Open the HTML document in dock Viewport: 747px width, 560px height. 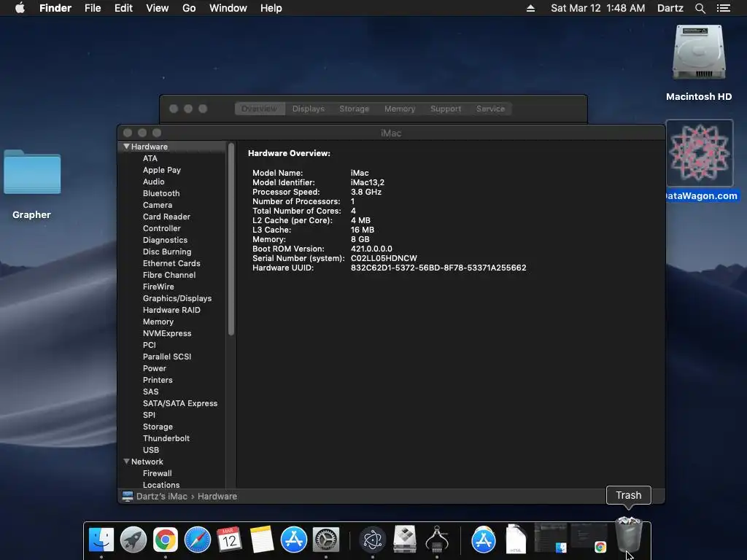[516, 540]
